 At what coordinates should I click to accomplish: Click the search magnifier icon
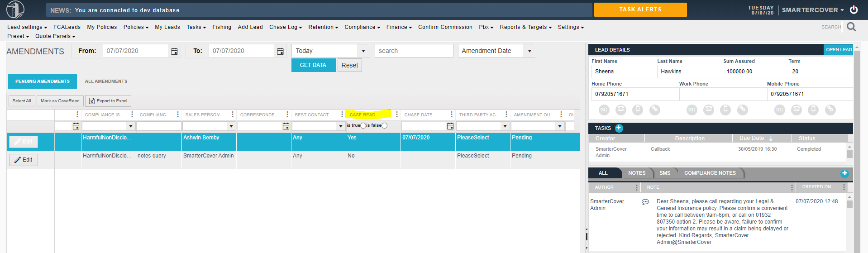[851, 27]
